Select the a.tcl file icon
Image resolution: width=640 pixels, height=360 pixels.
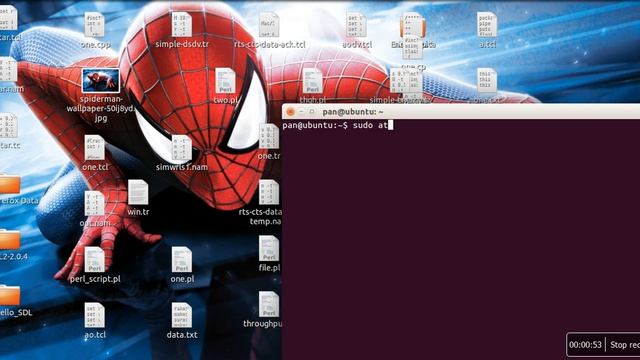click(487, 25)
